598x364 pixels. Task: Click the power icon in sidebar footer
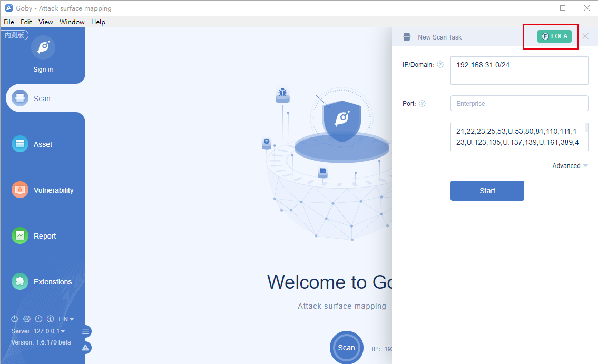pyautogui.click(x=15, y=319)
